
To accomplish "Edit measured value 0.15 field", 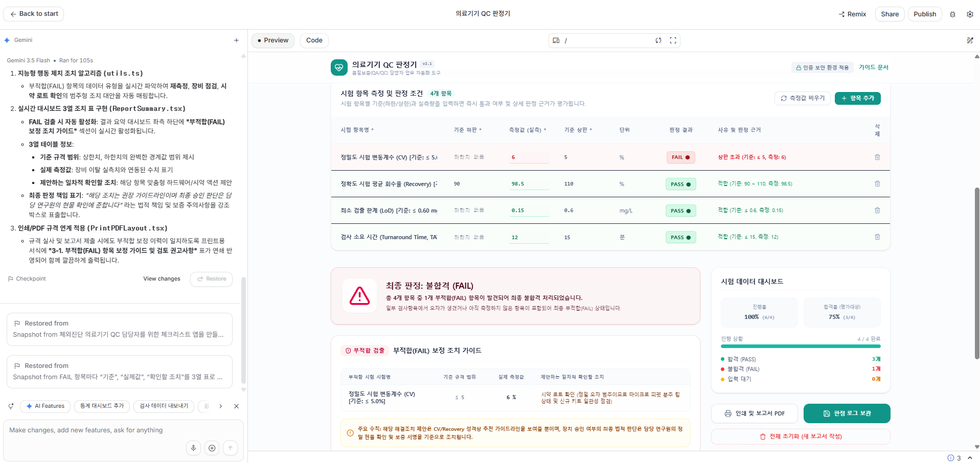I will 529,211.
